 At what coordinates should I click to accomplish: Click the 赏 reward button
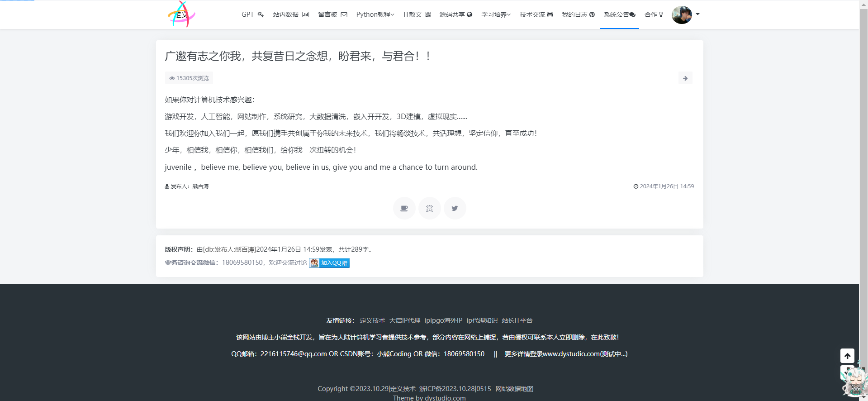tap(429, 208)
